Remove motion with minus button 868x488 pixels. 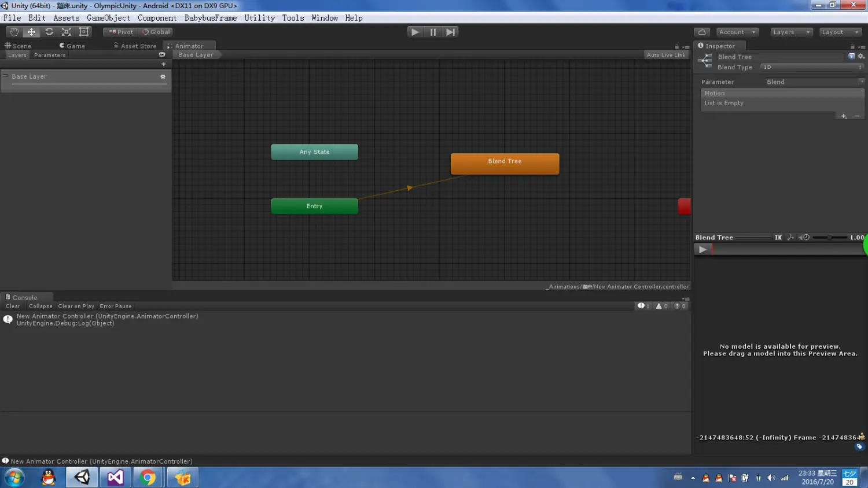[857, 116]
